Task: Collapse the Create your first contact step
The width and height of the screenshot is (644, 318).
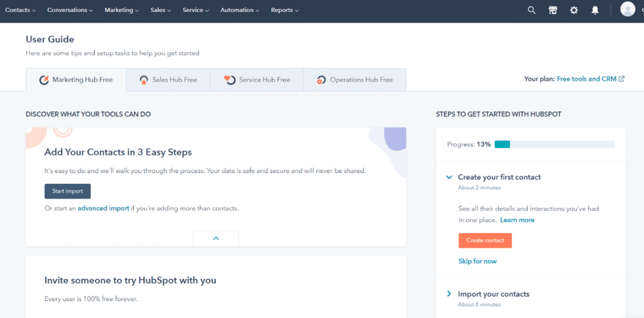Action: [449, 178]
